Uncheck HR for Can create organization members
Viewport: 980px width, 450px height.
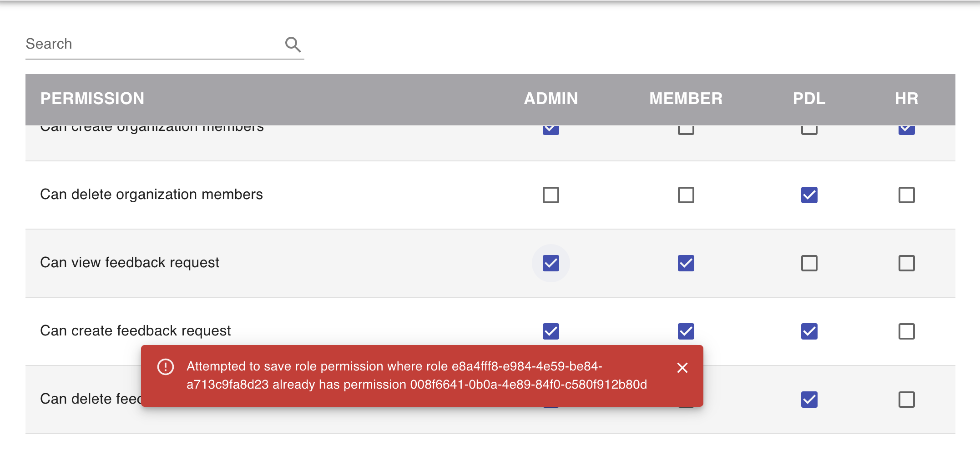[906, 129]
